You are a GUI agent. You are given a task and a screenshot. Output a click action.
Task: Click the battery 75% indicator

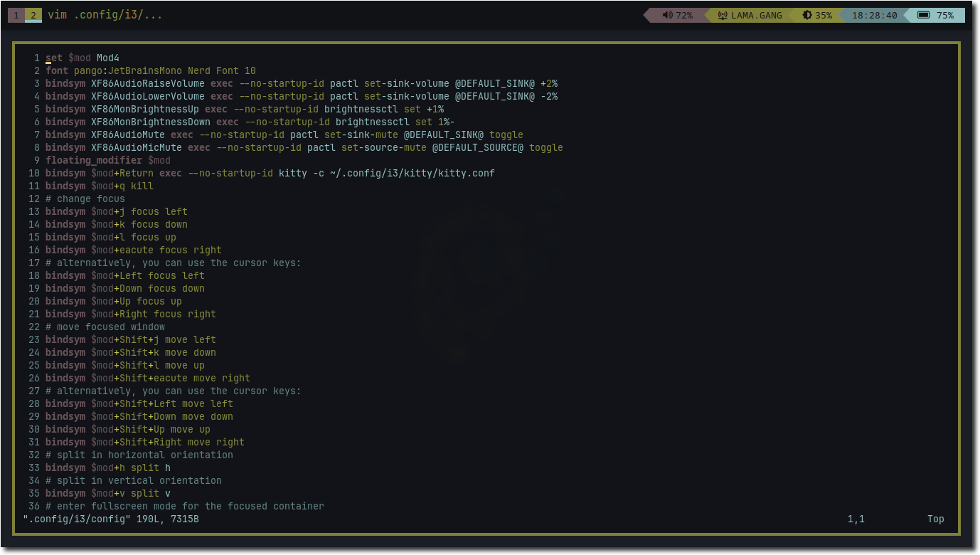point(936,15)
